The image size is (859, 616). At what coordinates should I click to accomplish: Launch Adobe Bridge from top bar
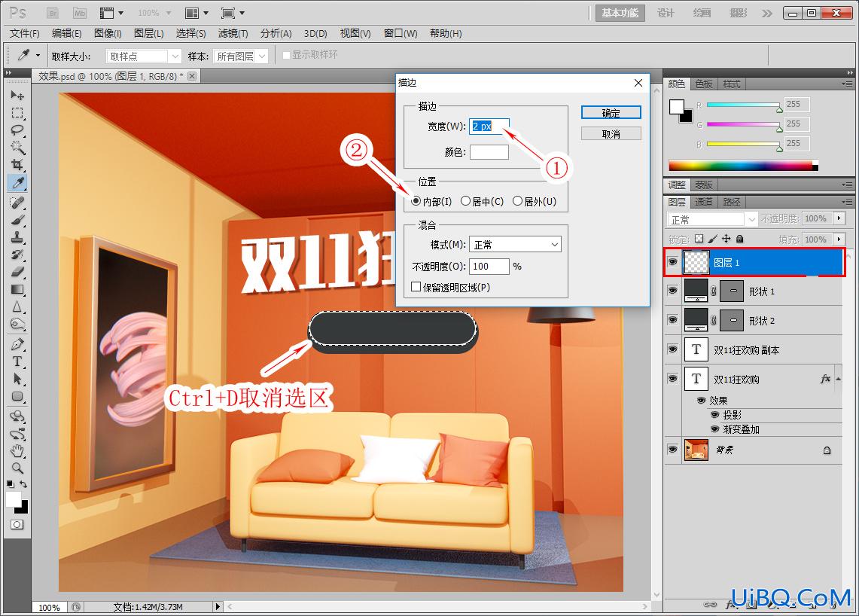53,13
